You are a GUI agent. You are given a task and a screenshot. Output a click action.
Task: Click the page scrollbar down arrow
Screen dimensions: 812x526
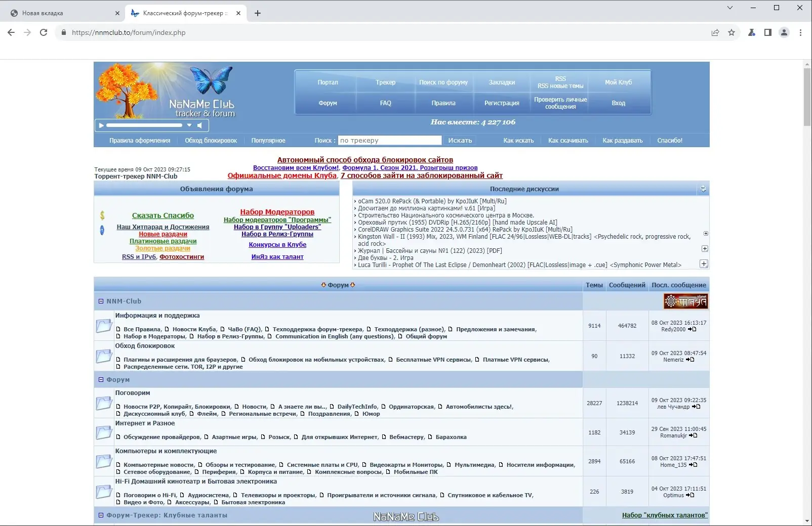tap(807, 521)
